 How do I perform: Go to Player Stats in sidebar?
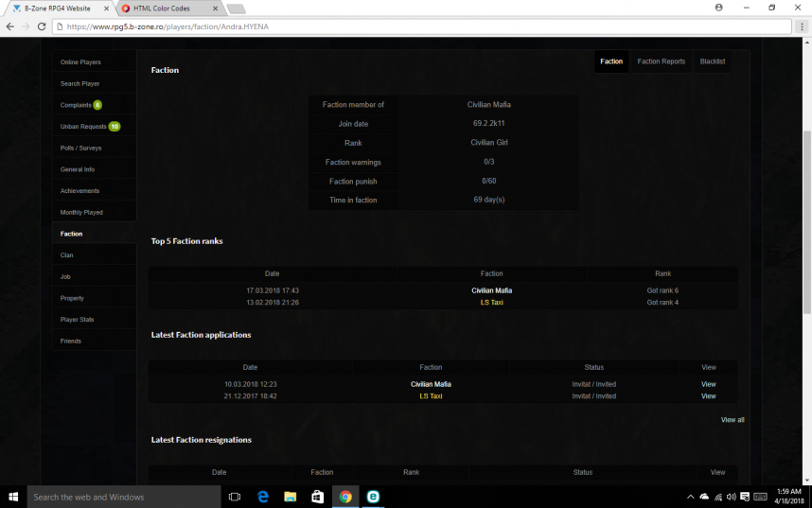click(x=77, y=320)
